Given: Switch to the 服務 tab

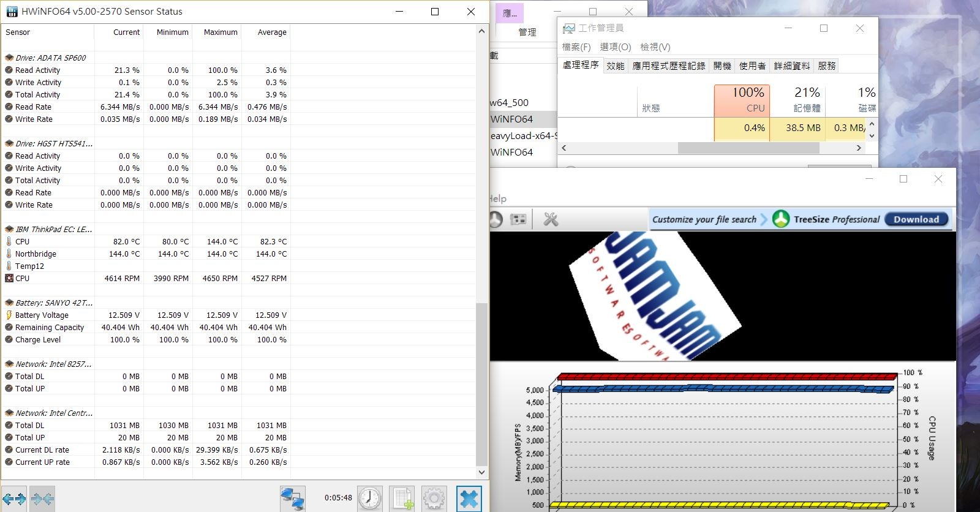Looking at the screenshot, I should tap(826, 66).
